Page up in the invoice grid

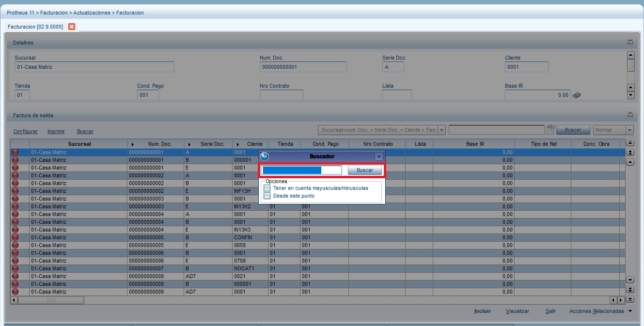coord(630,152)
